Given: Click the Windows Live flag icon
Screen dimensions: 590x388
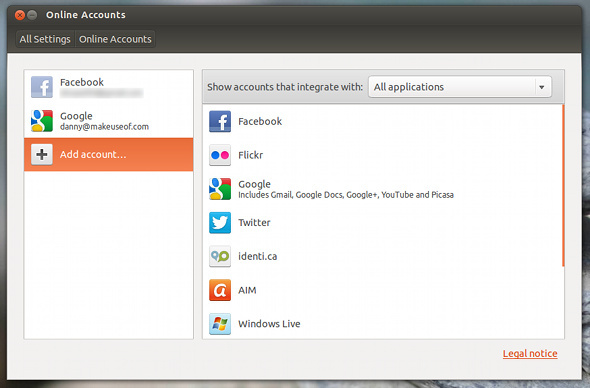Looking at the screenshot, I should pyautogui.click(x=220, y=324).
